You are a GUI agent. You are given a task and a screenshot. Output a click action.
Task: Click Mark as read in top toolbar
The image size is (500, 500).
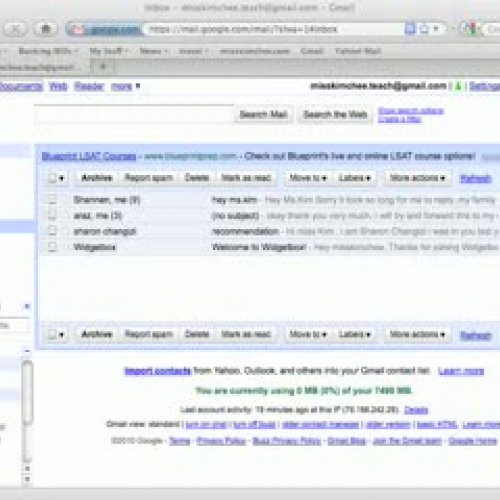[x=246, y=178]
